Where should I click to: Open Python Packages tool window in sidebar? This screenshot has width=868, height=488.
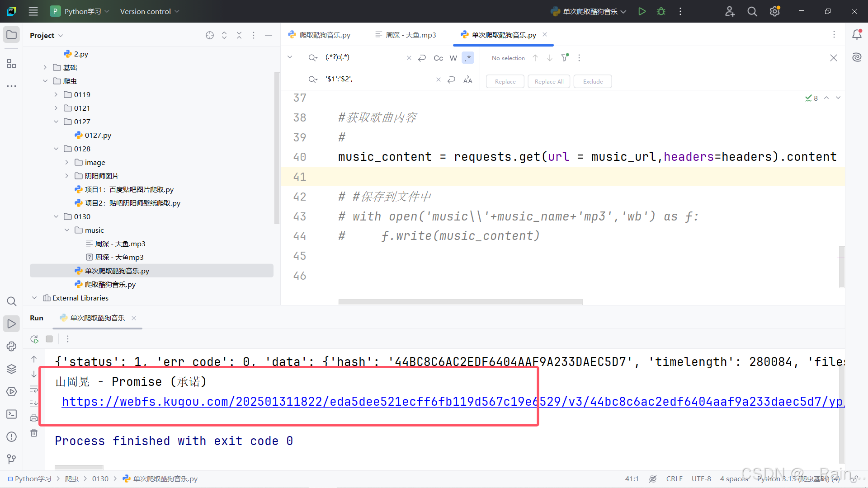(x=11, y=369)
